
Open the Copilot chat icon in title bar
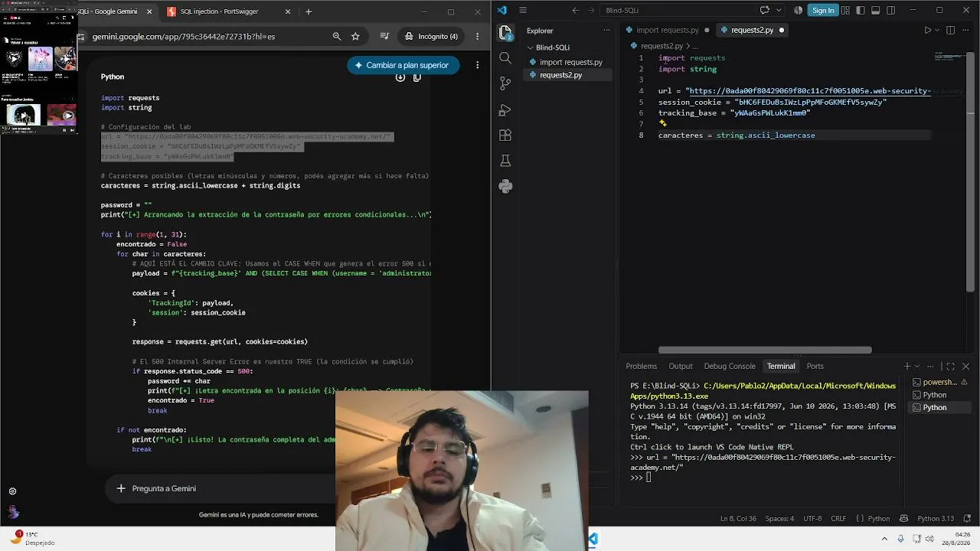click(x=764, y=10)
